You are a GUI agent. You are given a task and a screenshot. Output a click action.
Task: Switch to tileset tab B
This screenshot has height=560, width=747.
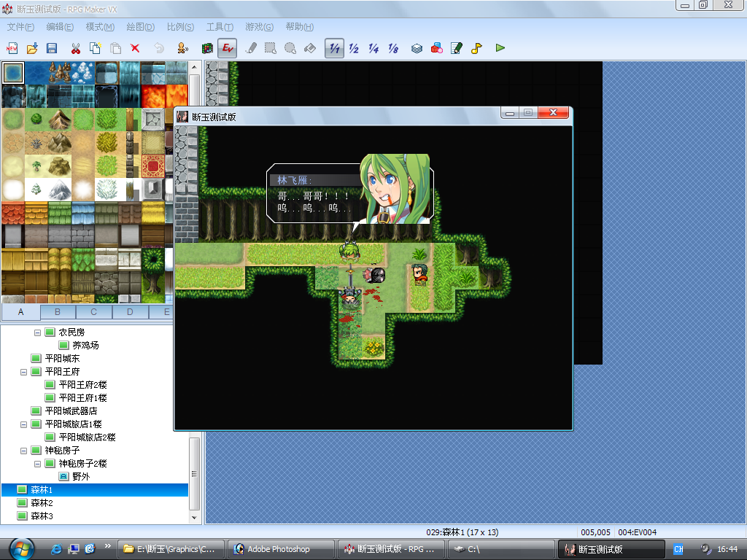pyautogui.click(x=58, y=312)
